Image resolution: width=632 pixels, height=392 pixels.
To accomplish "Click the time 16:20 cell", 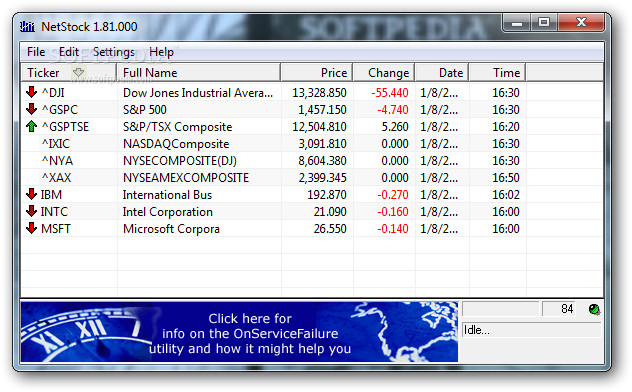I will coord(506,127).
